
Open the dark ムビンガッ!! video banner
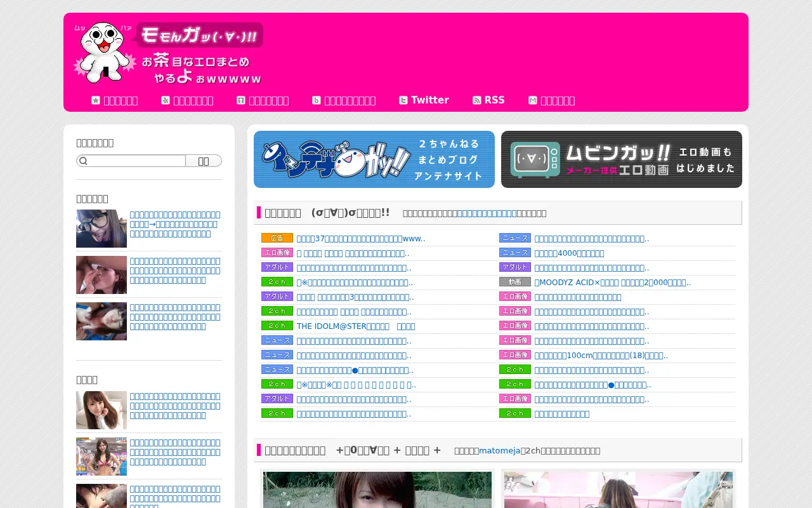coord(622,159)
